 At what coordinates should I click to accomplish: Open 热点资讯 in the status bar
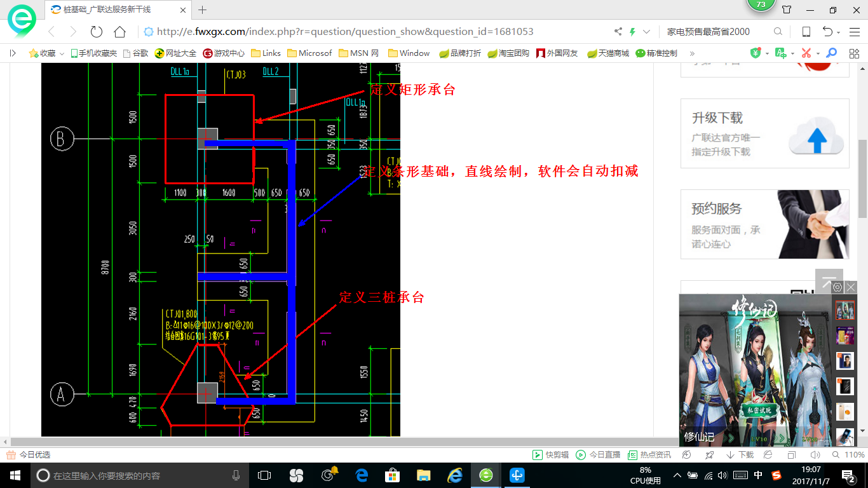pos(649,455)
